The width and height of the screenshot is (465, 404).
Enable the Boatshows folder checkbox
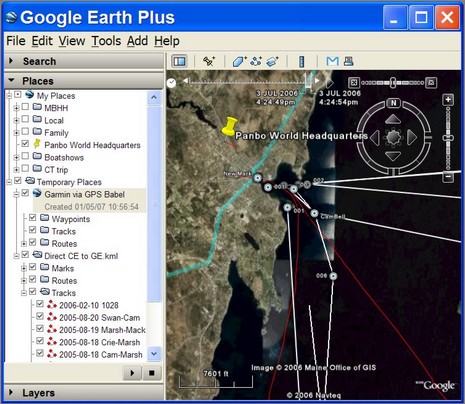(25, 156)
